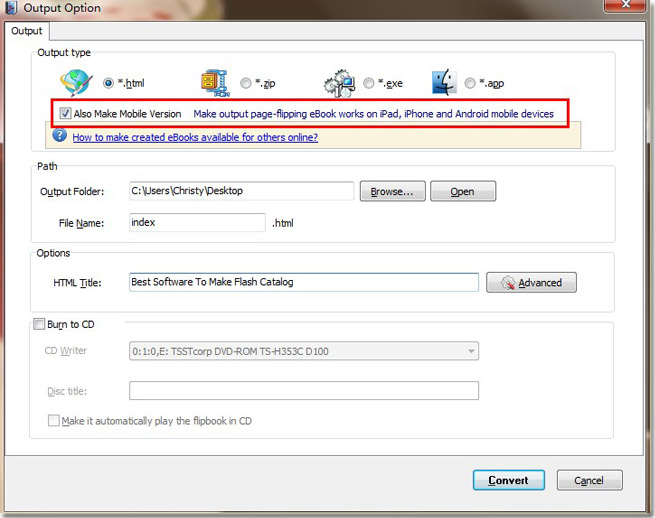Uncheck Also Make Mobile Version checkbox
Image resolution: width=655 pixels, height=518 pixels.
point(65,113)
